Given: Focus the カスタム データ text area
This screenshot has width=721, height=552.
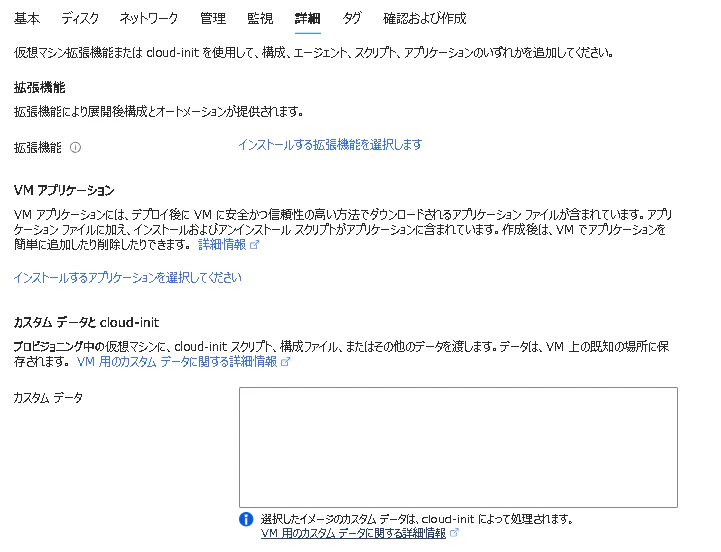Looking at the screenshot, I should click(x=458, y=447).
